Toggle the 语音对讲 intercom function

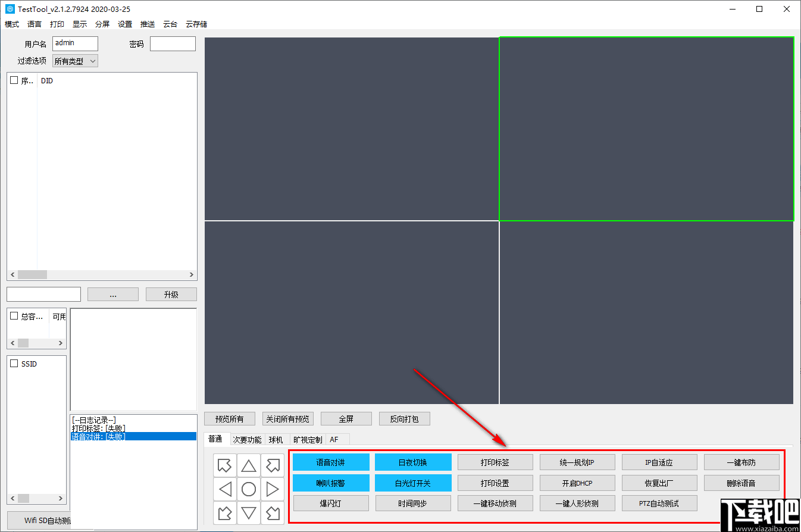tap(331, 462)
